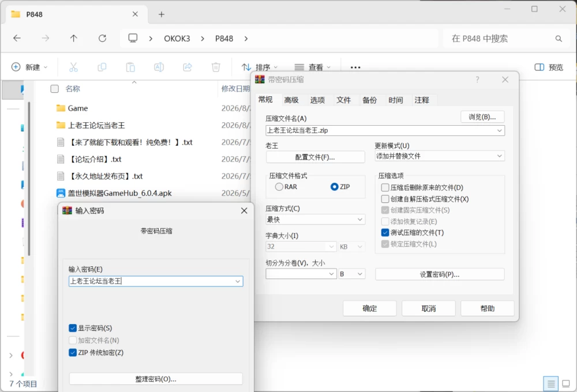Viewport: 577px width, 392px height.
Task: Open the 新建 menu
Action: pyautogui.click(x=29, y=67)
